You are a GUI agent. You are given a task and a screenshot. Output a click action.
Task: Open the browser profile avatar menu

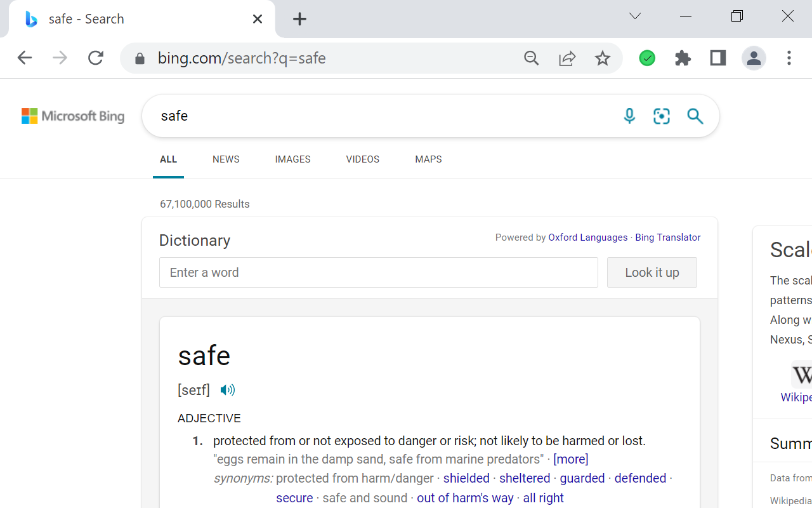(753, 58)
